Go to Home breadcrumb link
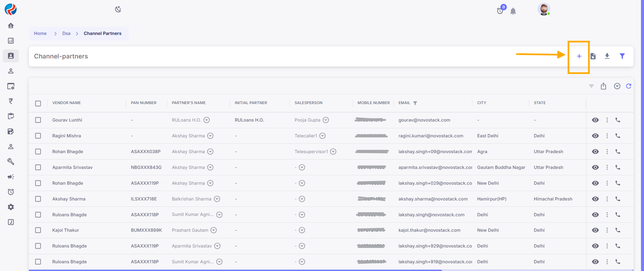Viewport: 644px width, 271px height. pyautogui.click(x=40, y=34)
